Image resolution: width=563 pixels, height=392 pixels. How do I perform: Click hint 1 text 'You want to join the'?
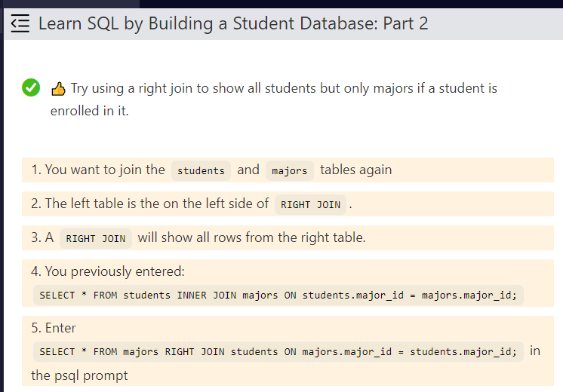(x=97, y=170)
